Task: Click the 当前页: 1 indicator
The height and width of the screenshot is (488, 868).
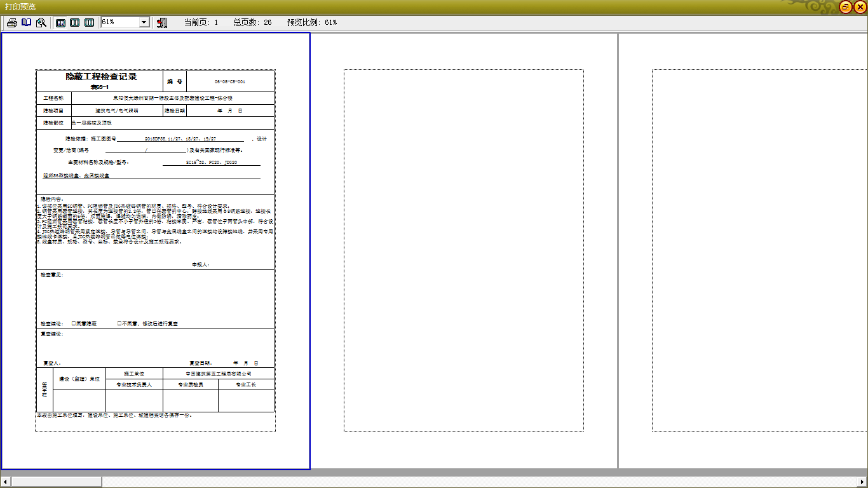Action: click(x=201, y=22)
